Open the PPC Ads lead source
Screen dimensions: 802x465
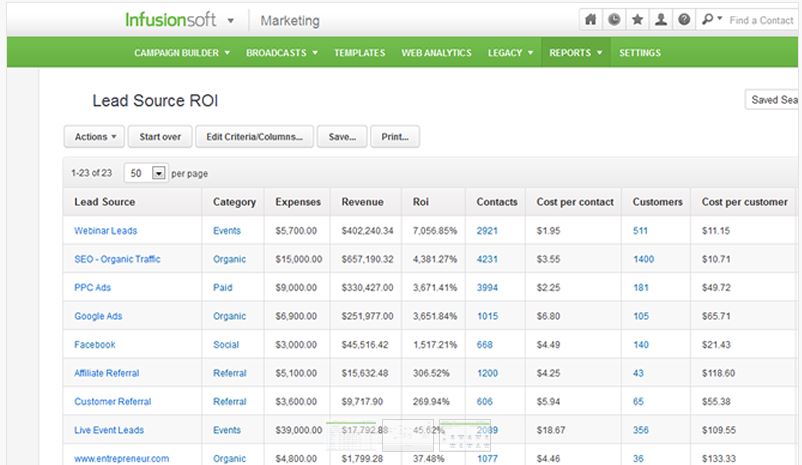[92, 287]
